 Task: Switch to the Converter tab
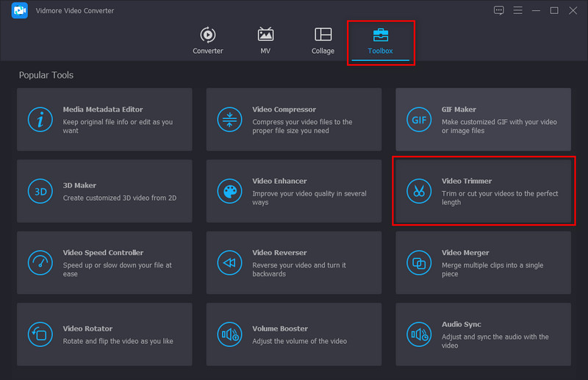pyautogui.click(x=208, y=41)
